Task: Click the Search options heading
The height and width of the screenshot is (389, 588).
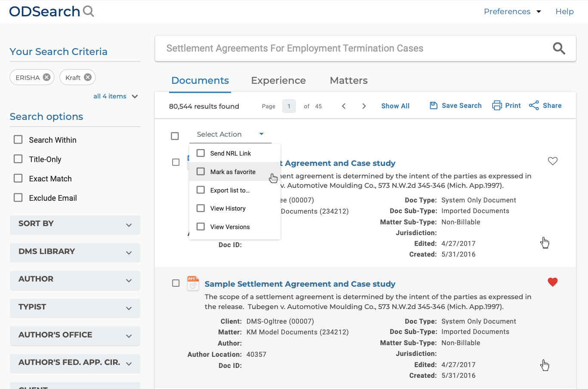Action: tap(46, 117)
